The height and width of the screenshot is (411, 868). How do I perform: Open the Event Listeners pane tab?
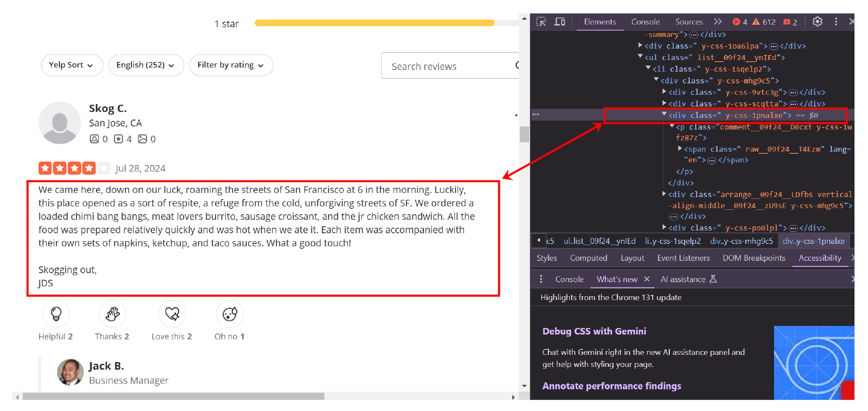(x=683, y=258)
